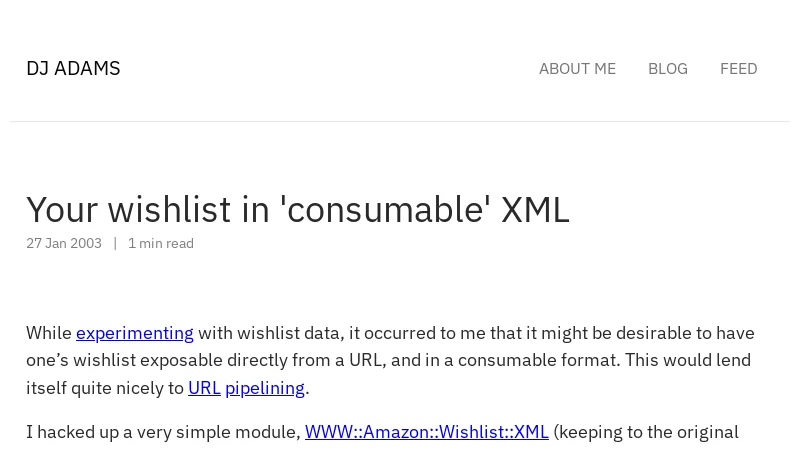Click the '1 min read' label
Viewport: 800px width, 450px height.
(161, 243)
